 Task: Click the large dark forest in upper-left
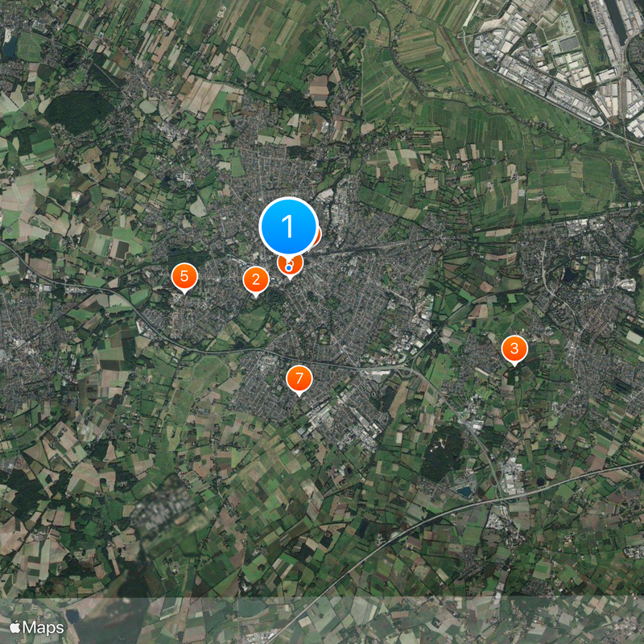tap(80, 112)
